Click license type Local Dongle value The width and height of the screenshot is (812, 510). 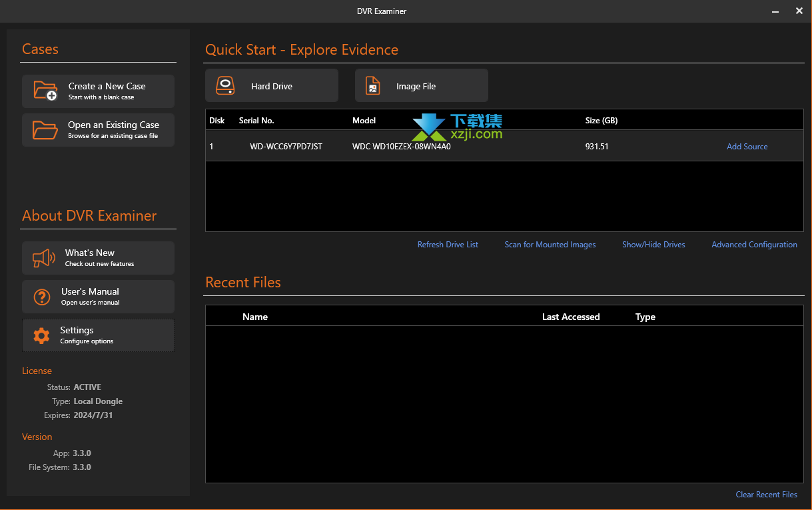pos(98,401)
